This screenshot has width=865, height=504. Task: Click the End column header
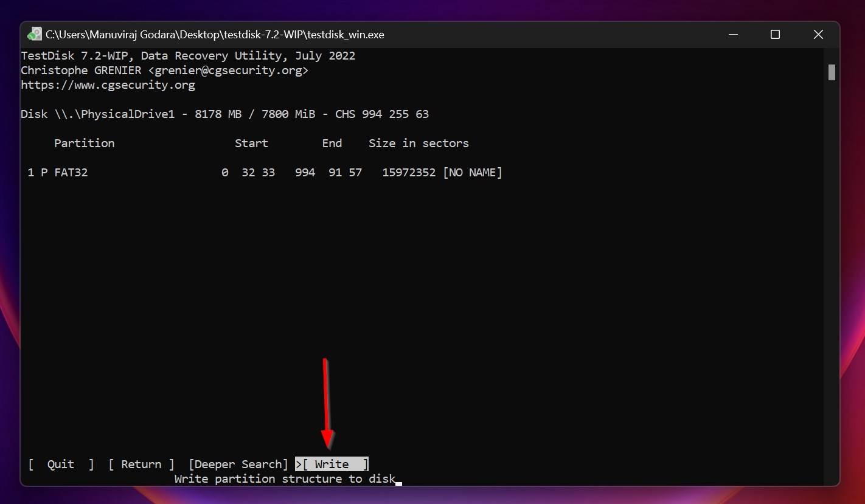point(332,143)
